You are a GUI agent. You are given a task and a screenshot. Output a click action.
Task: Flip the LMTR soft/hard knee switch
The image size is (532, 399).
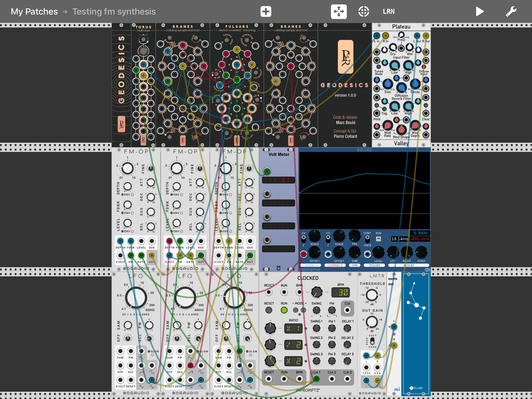[373, 341]
